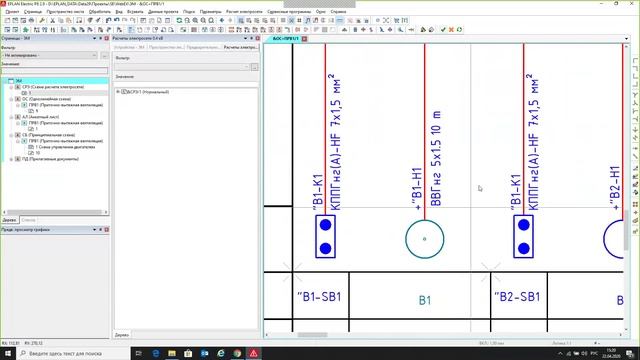The height and width of the screenshot is (360, 640).
Task: Pin the Расчеты электросети panel
Action: tap(251, 38)
